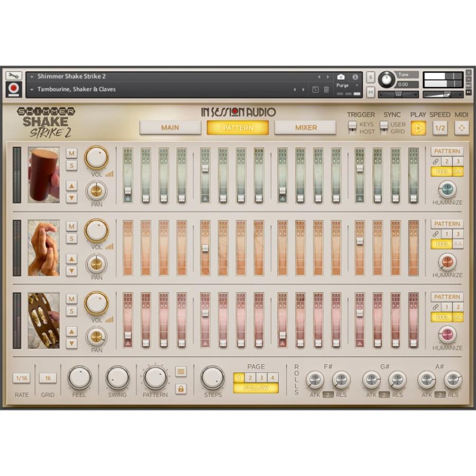Click the chain link icon on shaker PATTERN panel
476x476 pixels.
(435, 161)
